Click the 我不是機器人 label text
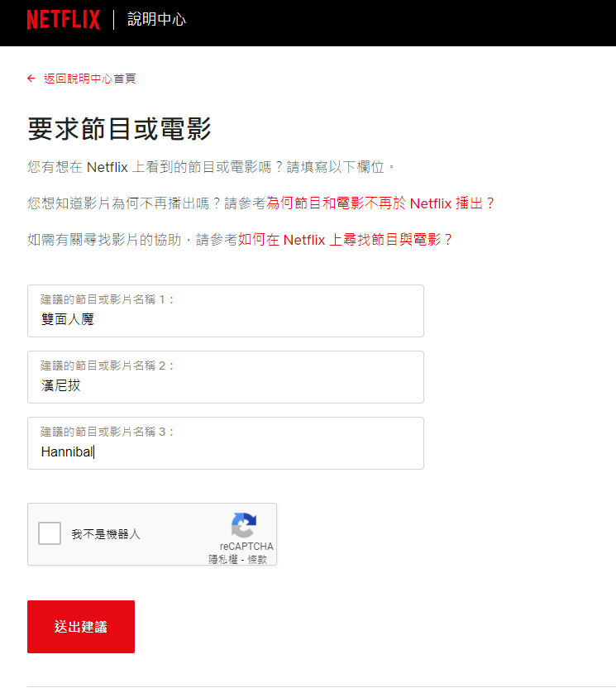 pos(106,534)
